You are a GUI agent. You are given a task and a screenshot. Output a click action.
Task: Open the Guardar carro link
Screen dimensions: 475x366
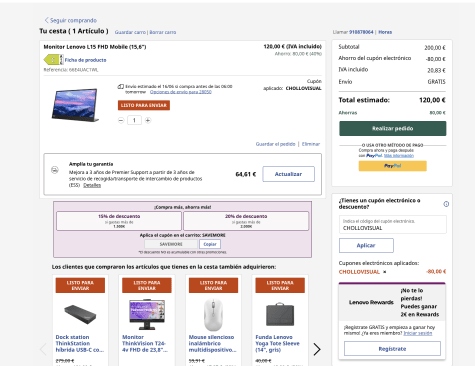pos(130,32)
